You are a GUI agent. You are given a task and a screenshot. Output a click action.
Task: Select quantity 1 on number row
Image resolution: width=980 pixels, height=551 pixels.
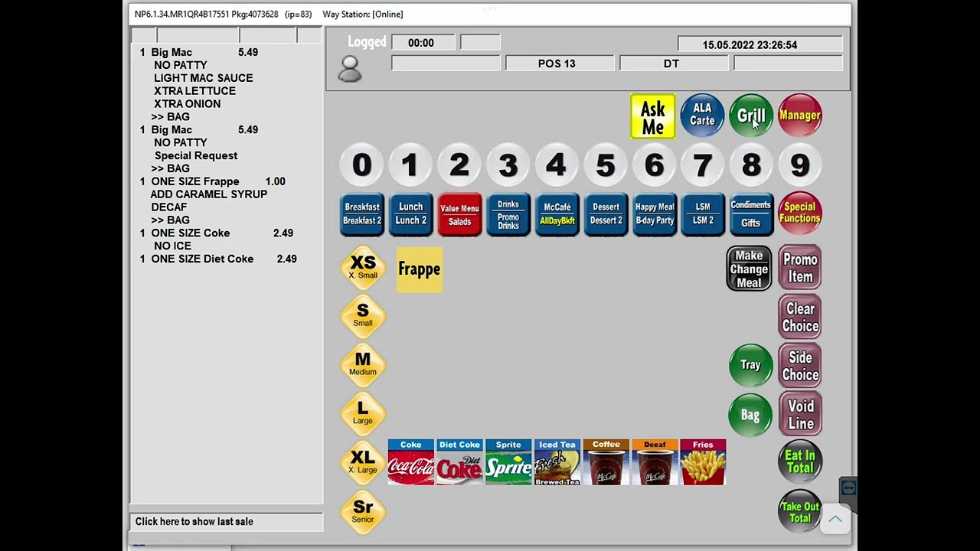410,165
